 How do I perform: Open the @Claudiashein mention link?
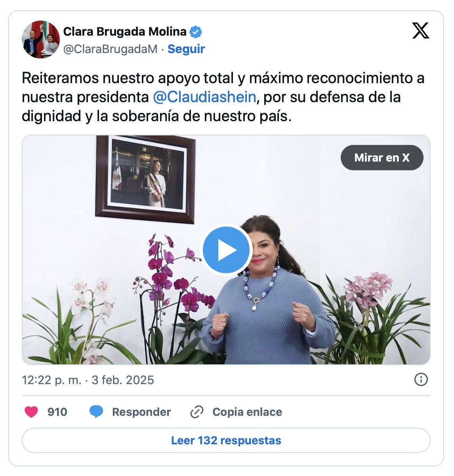204,97
